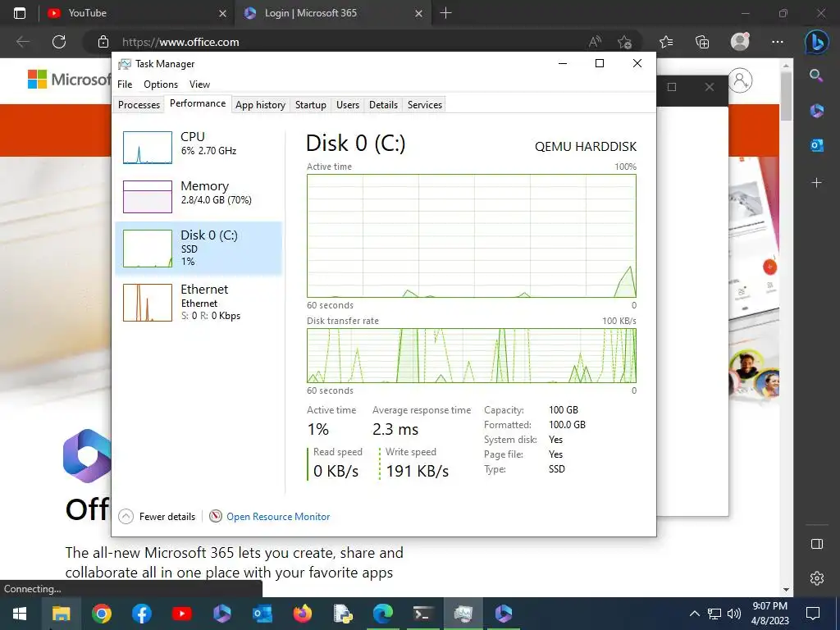Open Outlook from the taskbar
840x630 pixels.
[262, 614]
